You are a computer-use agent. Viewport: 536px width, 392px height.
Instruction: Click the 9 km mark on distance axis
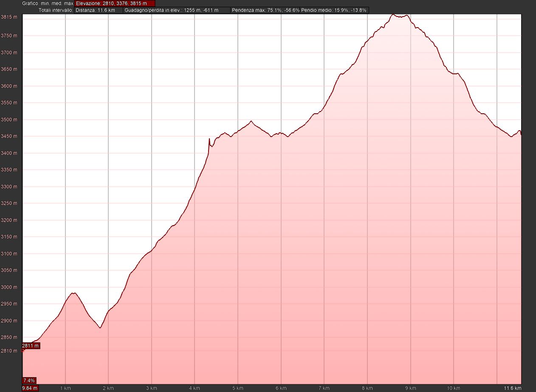click(x=410, y=388)
